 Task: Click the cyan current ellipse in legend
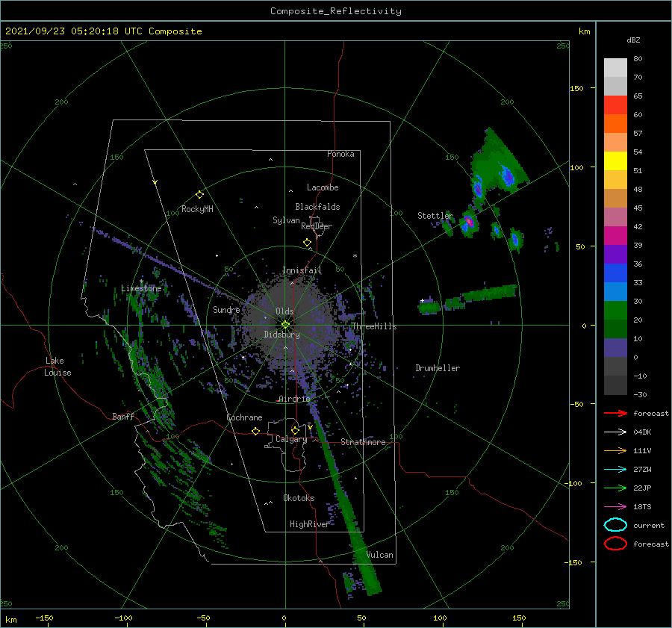615,525
